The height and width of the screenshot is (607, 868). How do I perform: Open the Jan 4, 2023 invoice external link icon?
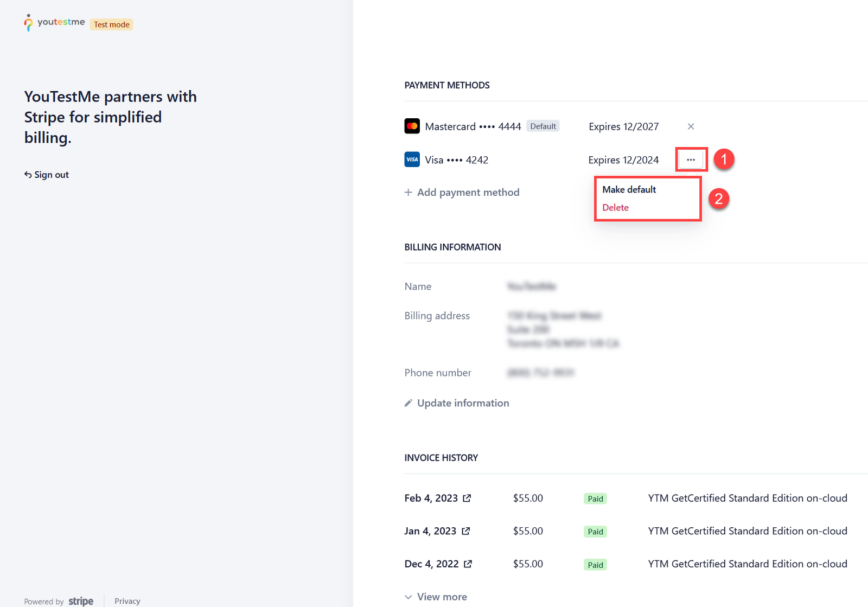pos(465,531)
